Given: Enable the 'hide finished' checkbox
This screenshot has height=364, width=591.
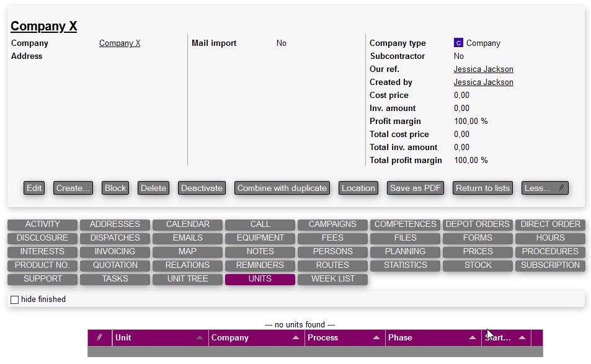Looking at the screenshot, I should pos(15,300).
